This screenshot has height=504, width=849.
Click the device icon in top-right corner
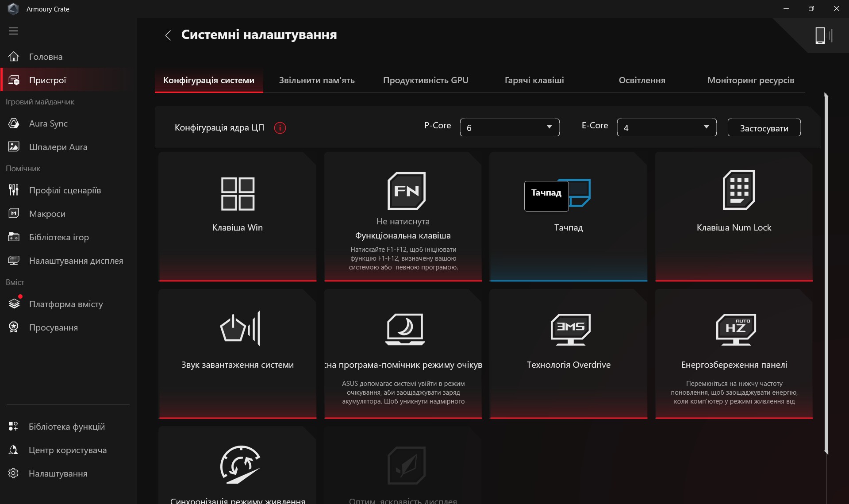click(x=822, y=35)
